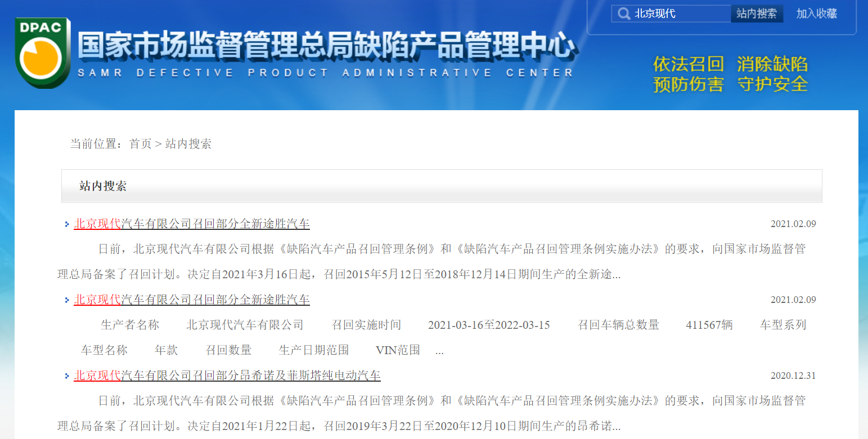868x439 pixels.
Task: Click the 411567辆 recall quantity text
Action: [709, 325]
